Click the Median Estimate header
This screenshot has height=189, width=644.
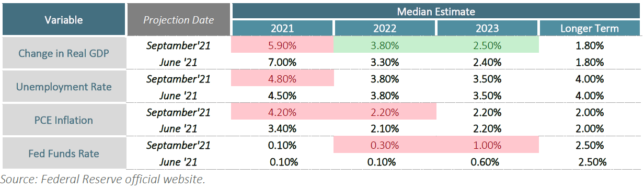click(x=436, y=11)
